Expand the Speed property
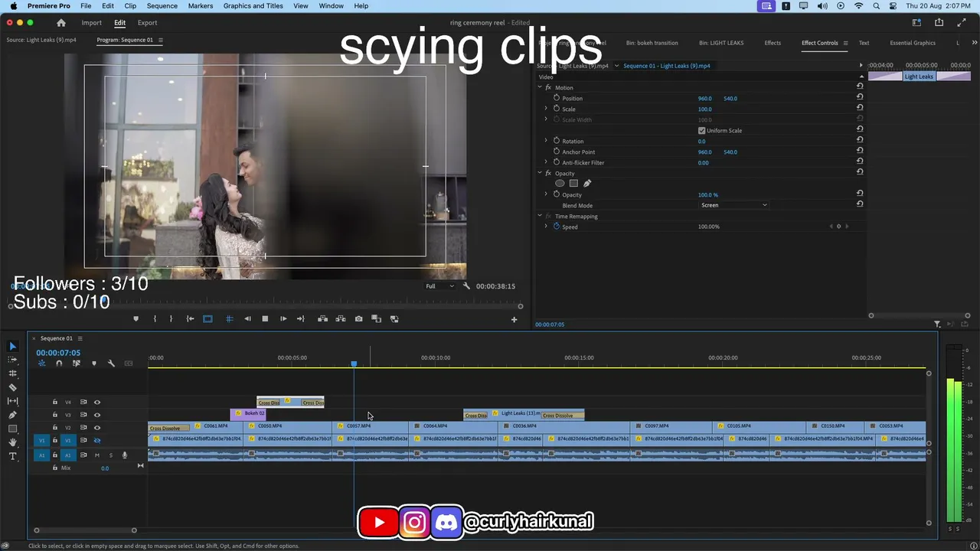 [546, 227]
